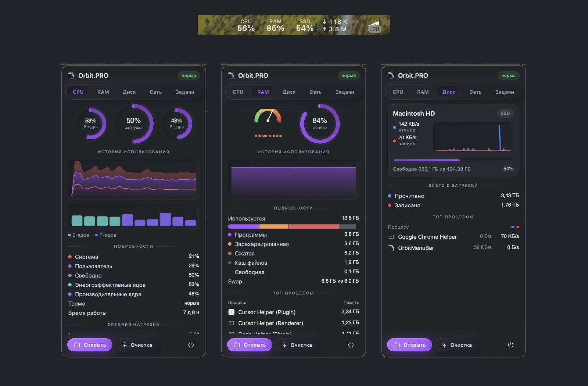This screenshot has height=386, width=588.
Task: Click the RAM pressure gauge icon
Action: click(268, 116)
